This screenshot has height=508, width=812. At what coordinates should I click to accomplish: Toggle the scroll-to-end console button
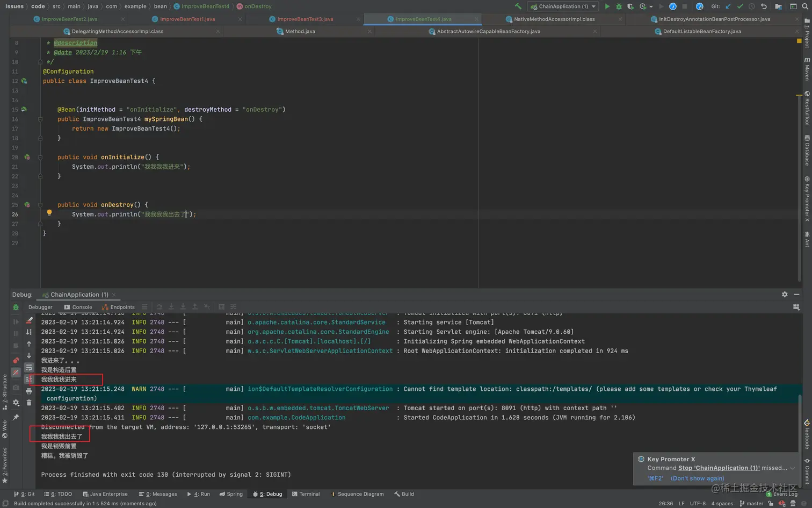[x=29, y=379]
